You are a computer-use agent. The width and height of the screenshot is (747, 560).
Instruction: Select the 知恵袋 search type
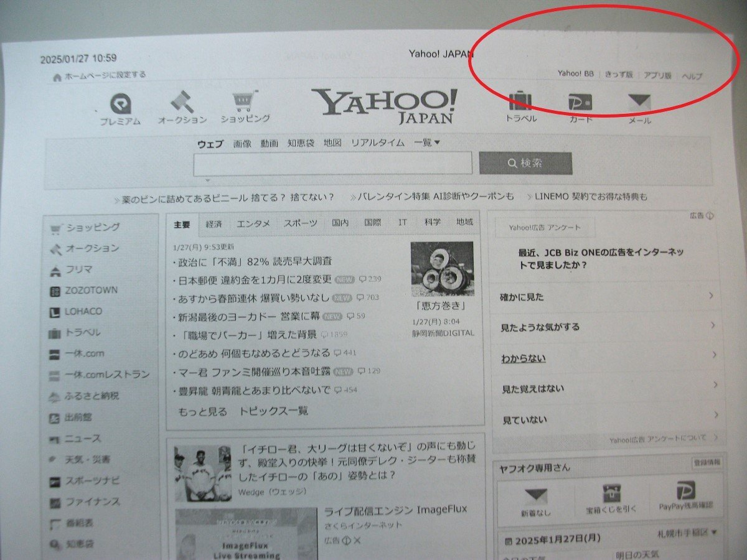pos(301,143)
